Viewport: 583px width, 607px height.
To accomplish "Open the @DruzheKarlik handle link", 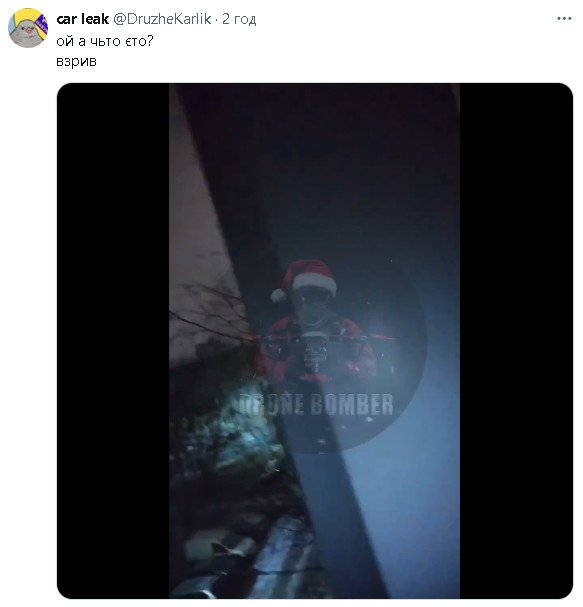I will [162, 19].
